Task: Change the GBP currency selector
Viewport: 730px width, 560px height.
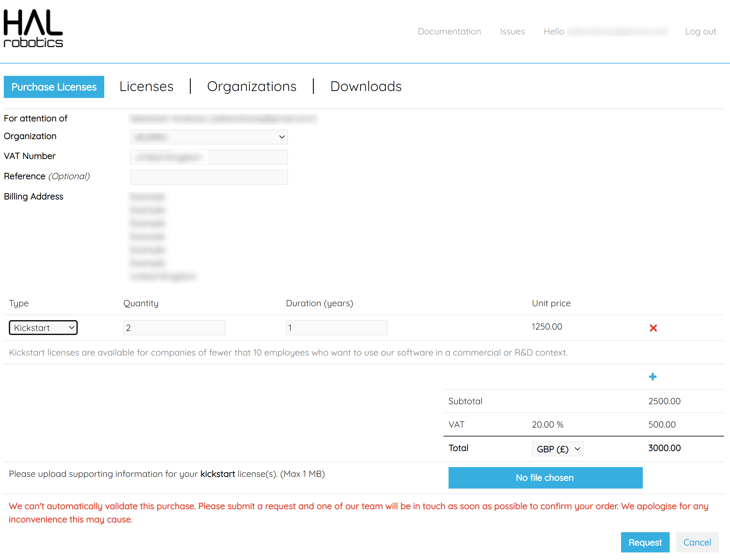Action: (x=558, y=449)
